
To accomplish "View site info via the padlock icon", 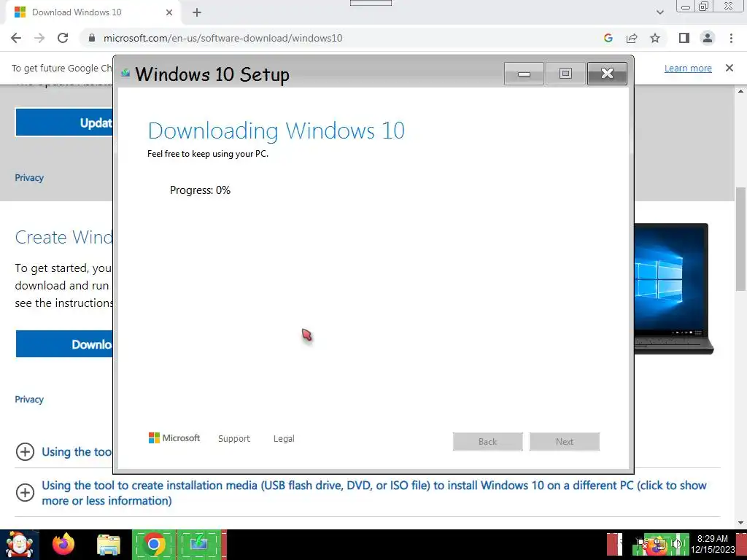I will pyautogui.click(x=92, y=38).
